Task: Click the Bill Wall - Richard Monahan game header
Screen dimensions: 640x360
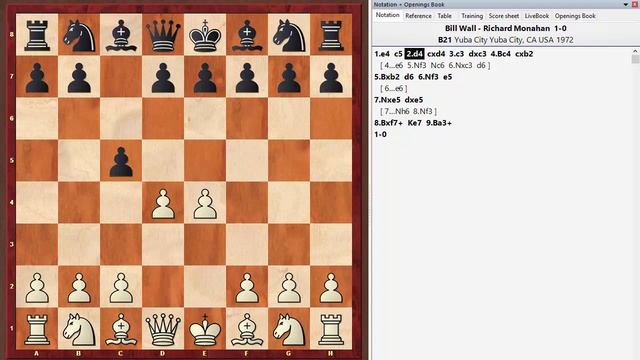Action: pos(505,28)
